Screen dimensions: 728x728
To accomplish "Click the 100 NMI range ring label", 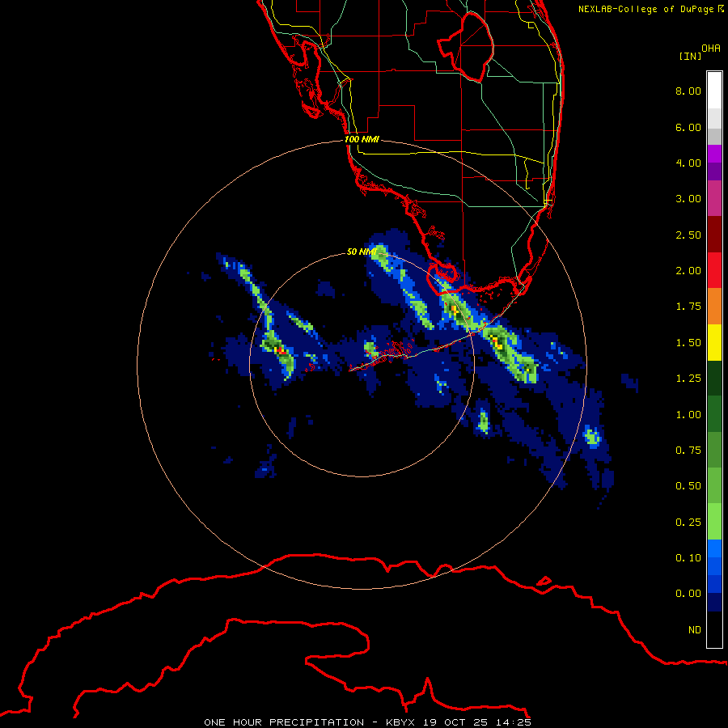I will 362,139.
